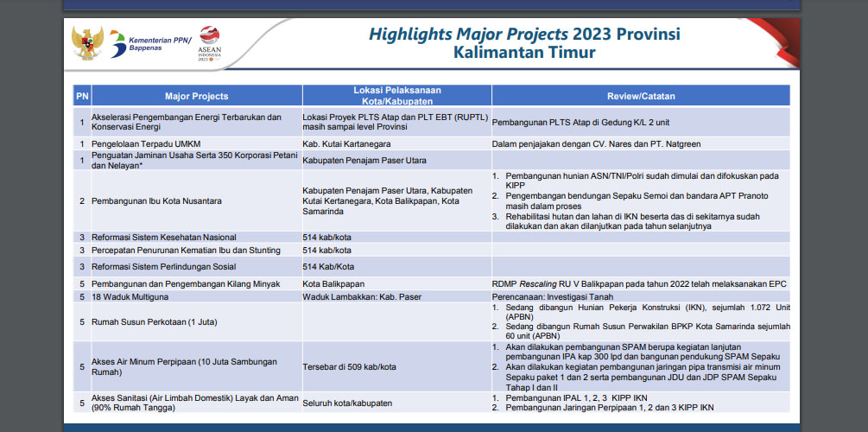Viewport: 868px width, 432px height.
Task: Click the 'Lokasi Pelaksanaan Kota/Kabupaten' column header
Action: click(397, 96)
